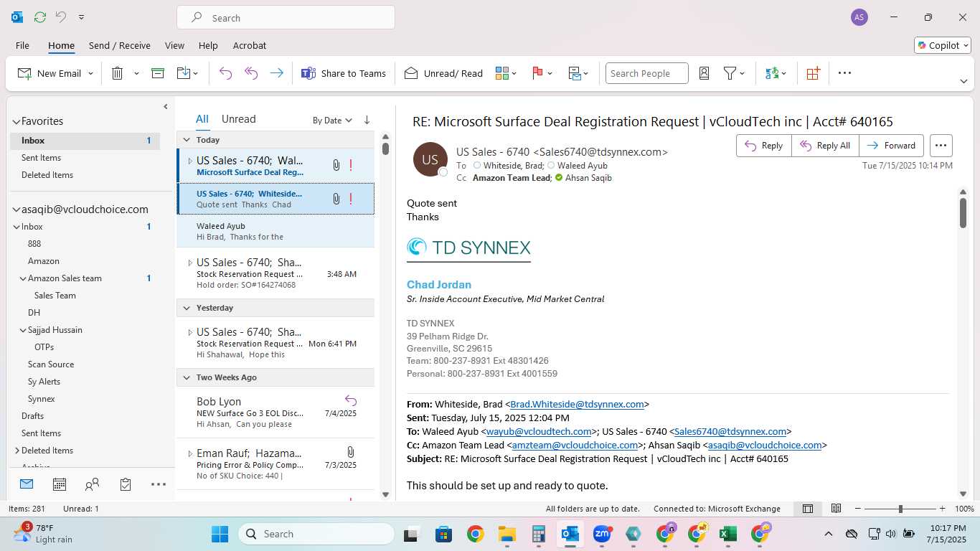Open Delete options dropdown arrow
The image size is (980, 551).
[x=136, y=74]
